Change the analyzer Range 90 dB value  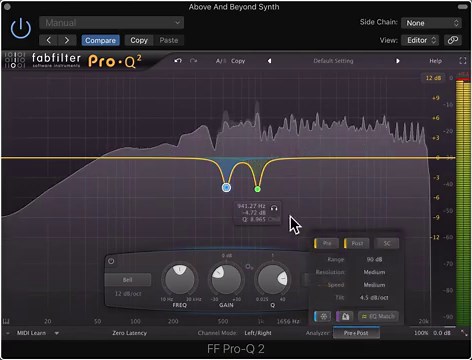click(374, 259)
